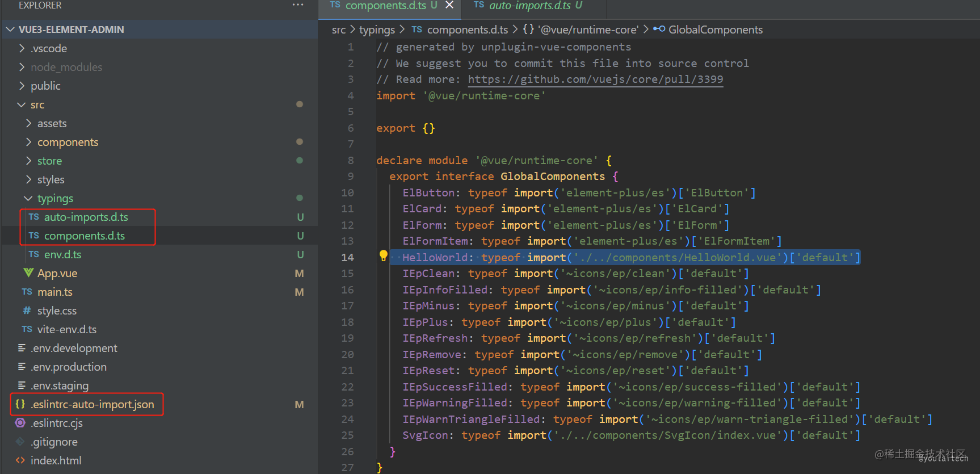Click the hash icon beside style.css
Image resolution: width=980 pixels, height=474 pixels.
(x=27, y=311)
